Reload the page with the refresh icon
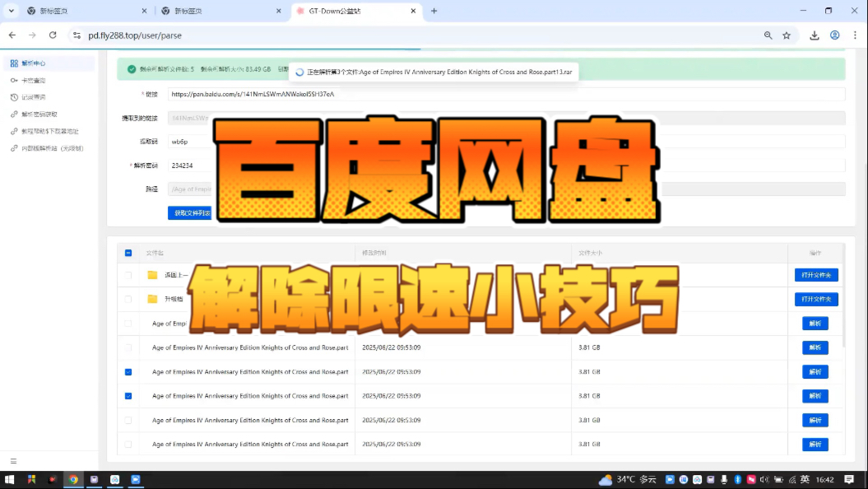 (x=53, y=35)
